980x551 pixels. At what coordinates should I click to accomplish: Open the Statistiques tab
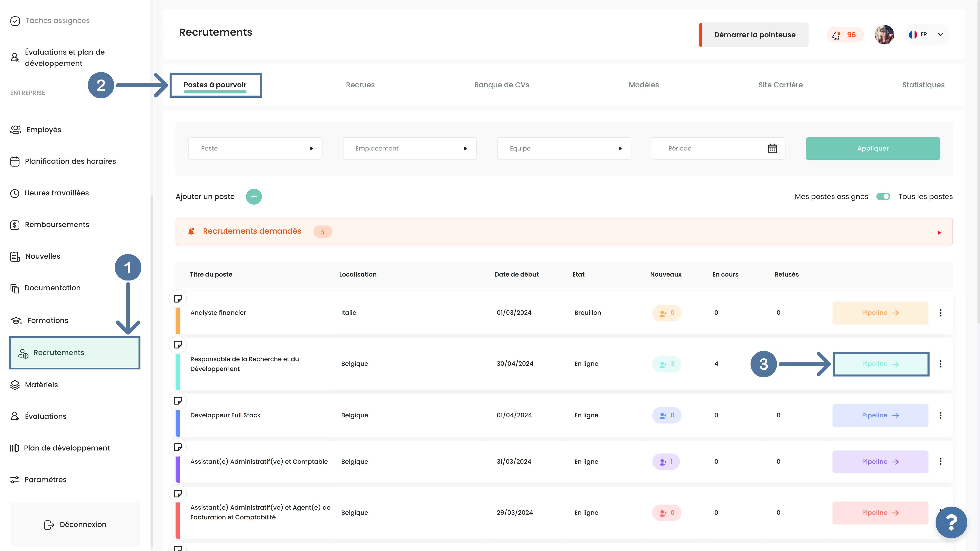923,85
